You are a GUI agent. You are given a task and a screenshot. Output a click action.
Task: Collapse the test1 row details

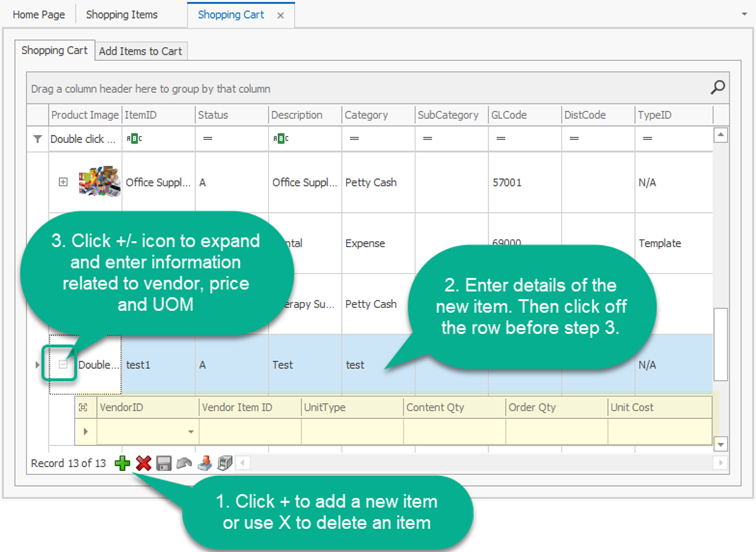pos(63,365)
